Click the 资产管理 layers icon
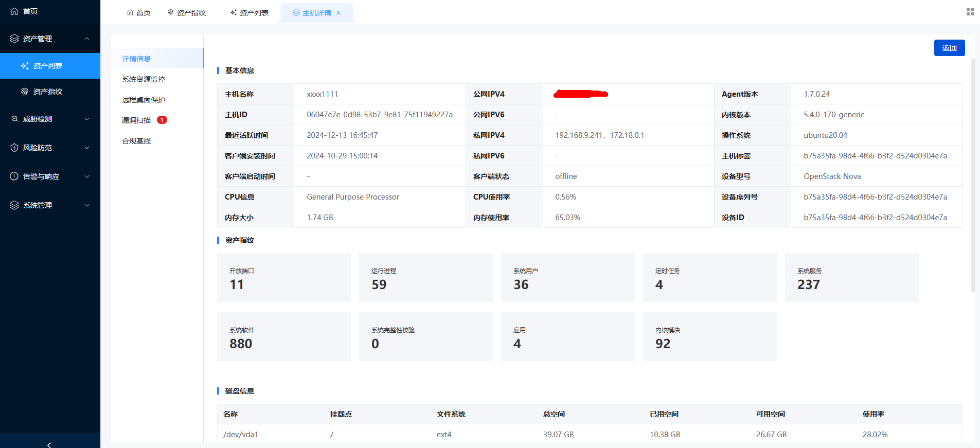 point(14,39)
